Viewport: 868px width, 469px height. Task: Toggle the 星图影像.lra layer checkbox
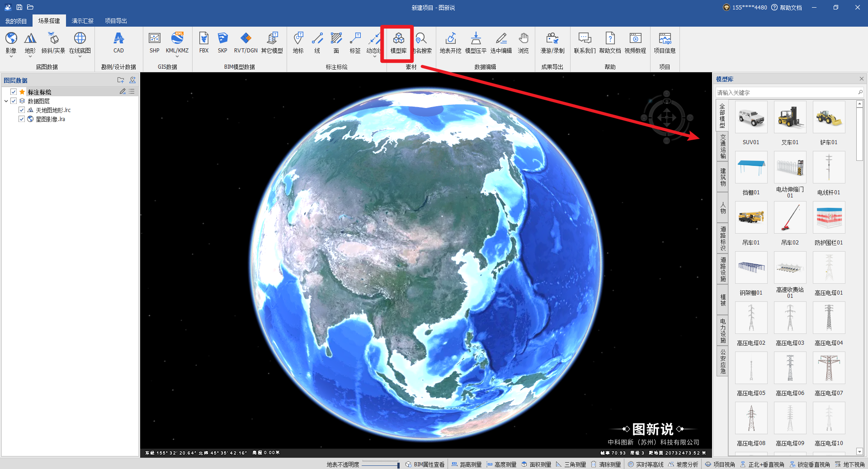coord(22,119)
